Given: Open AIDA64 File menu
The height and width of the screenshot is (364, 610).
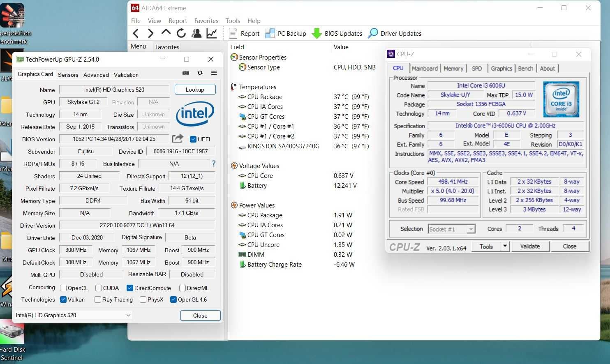Looking at the screenshot, I should (136, 21).
